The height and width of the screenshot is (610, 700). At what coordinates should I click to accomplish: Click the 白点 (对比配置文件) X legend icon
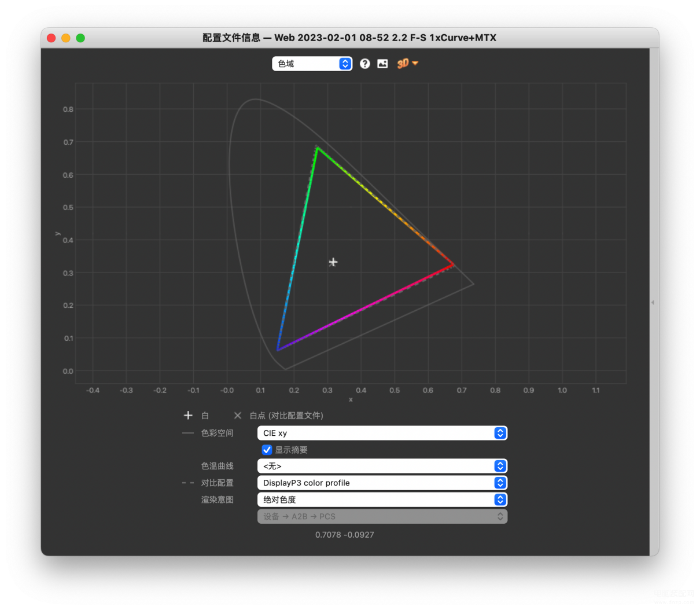coord(237,416)
